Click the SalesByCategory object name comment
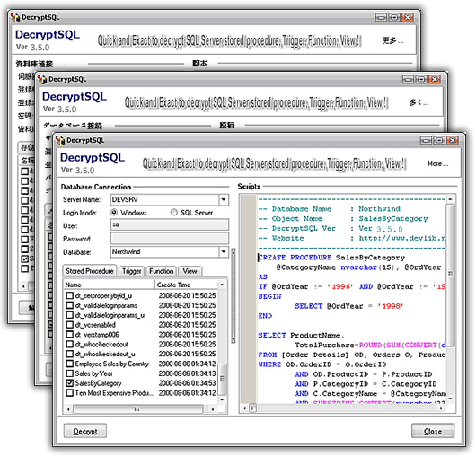This screenshot has height=456, width=476. click(393, 218)
